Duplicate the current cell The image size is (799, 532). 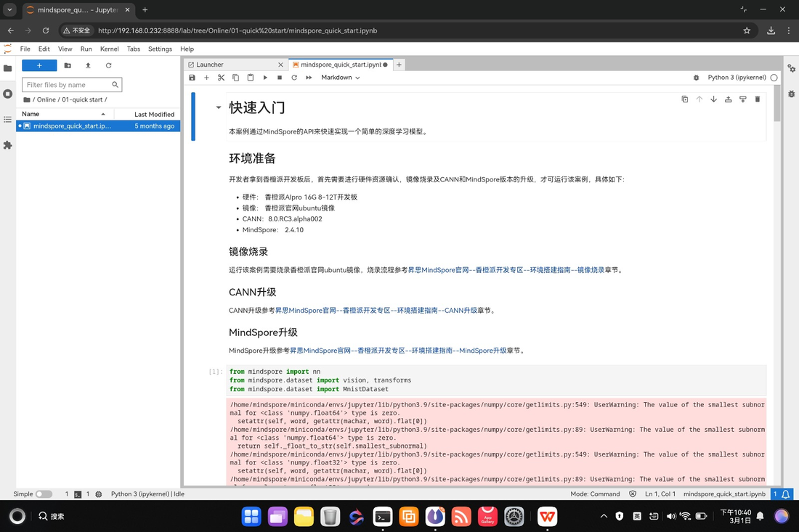click(684, 99)
